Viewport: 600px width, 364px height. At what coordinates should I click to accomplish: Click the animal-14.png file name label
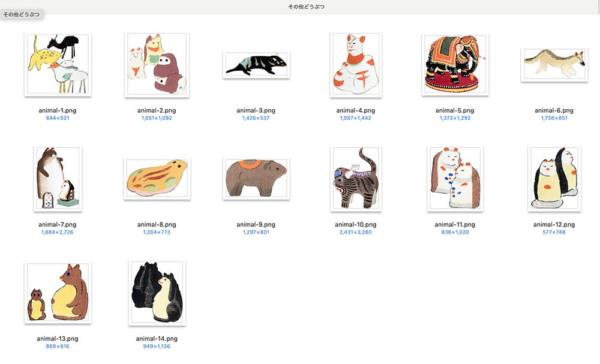click(x=157, y=339)
